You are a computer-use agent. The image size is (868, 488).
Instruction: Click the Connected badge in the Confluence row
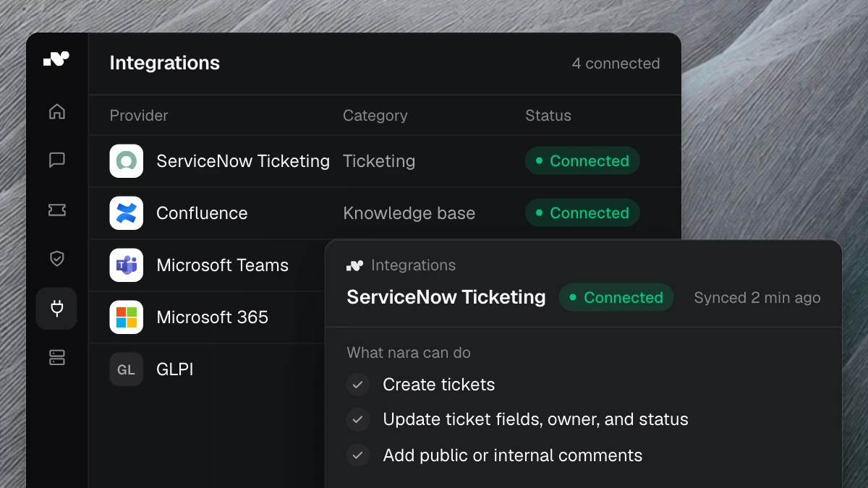coord(582,213)
